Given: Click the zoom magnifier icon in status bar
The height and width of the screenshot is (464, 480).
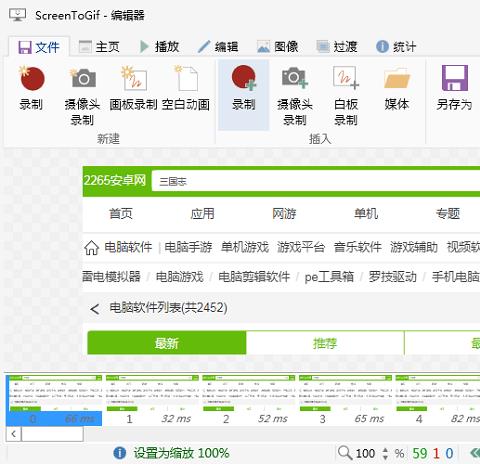Looking at the screenshot, I should point(345,453).
